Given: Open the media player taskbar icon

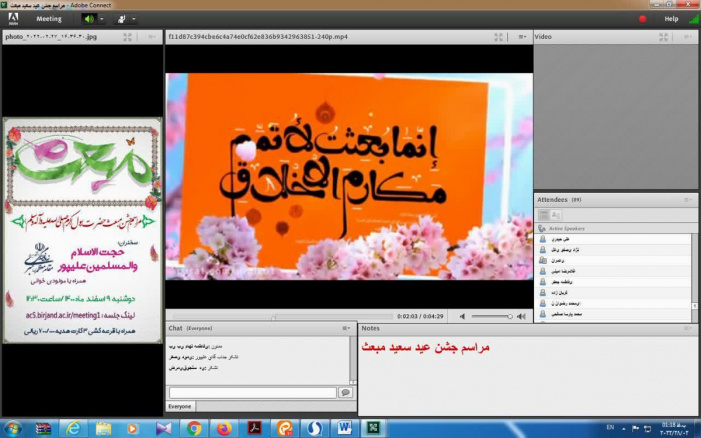Looking at the screenshot, I should click(132, 429).
